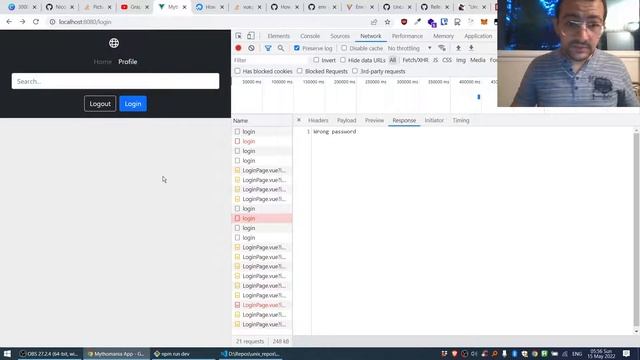Viewport: 640px width, 360px height.
Task: Switch to the VS Code taskbar window
Action: (250, 354)
